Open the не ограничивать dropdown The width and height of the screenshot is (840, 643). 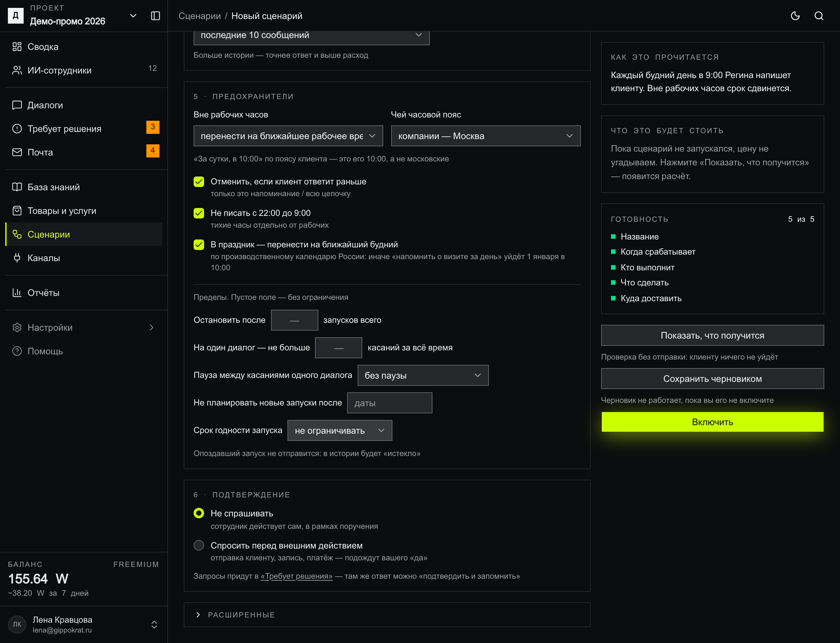(340, 430)
